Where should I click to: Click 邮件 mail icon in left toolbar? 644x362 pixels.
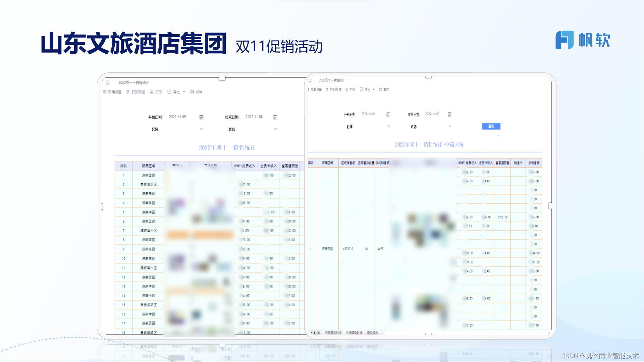[192, 92]
